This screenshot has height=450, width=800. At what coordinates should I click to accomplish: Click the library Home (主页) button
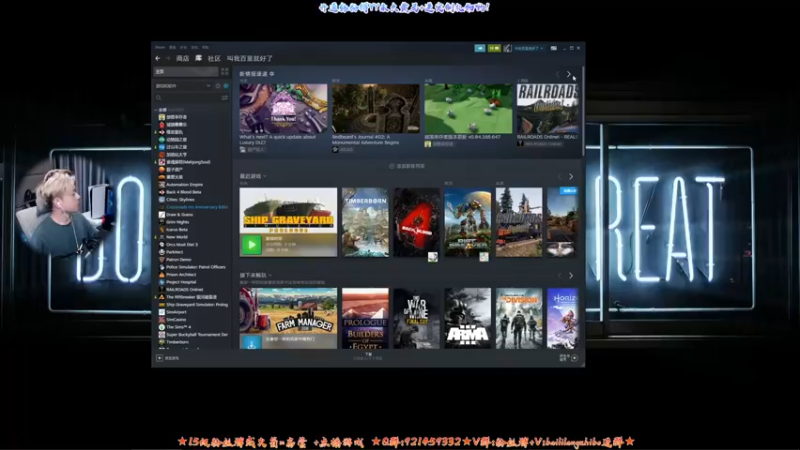click(186, 71)
